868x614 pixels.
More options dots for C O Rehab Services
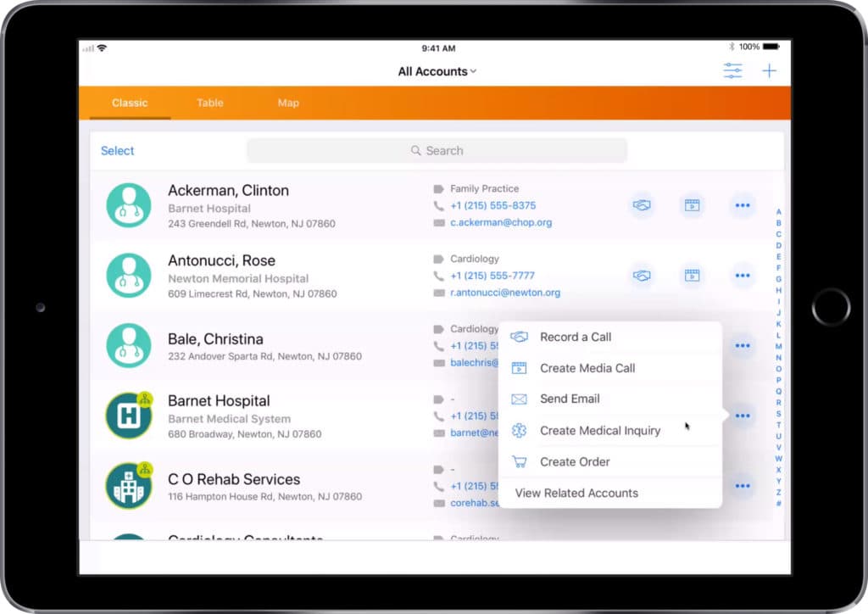tap(743, 486)
